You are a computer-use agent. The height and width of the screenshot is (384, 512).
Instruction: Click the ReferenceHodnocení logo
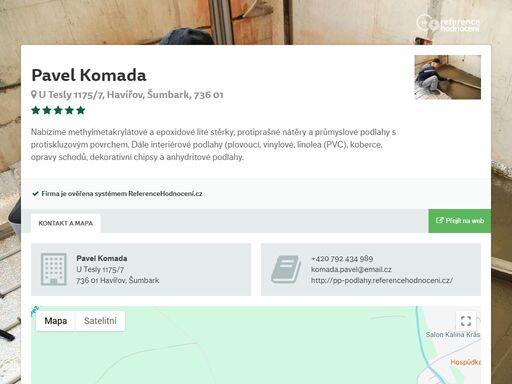coord(448,23)
